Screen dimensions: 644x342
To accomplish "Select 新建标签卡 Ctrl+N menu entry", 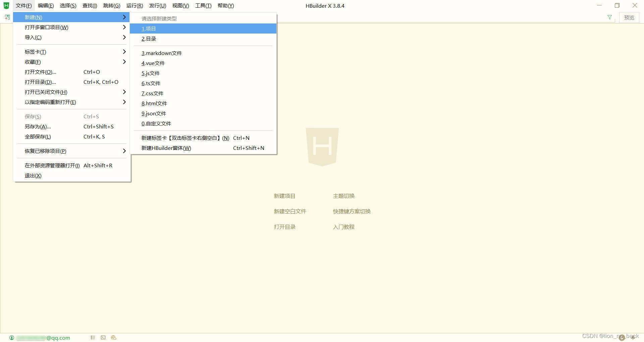I will click(x=203, y=138).
